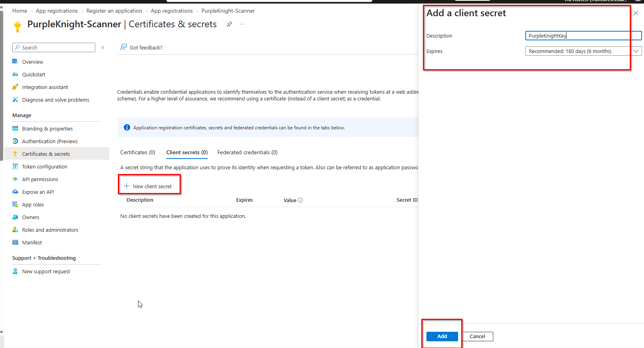This screenshot has height=348, width=644.
Task: Click the Diagnose and solve problems wrench icon
Action: click(x=15, y=100)
